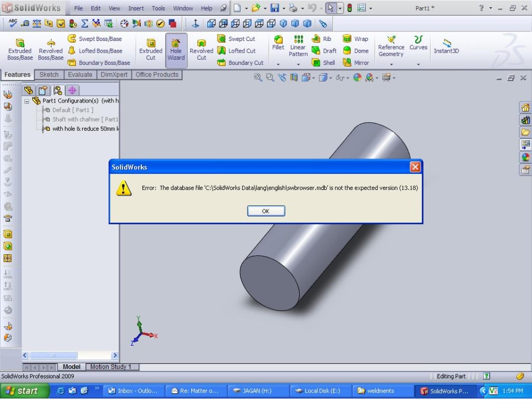This screenshot has width=532, height=411.
Task: Select the Fillet tool
Action: pyautogui.click(x=278, y=43)
